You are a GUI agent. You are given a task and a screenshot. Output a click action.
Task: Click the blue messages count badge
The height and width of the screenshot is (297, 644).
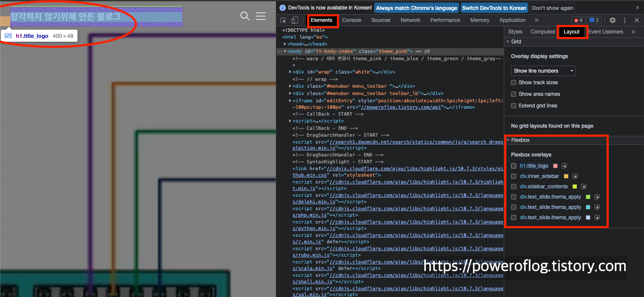[x=594, y=20]
